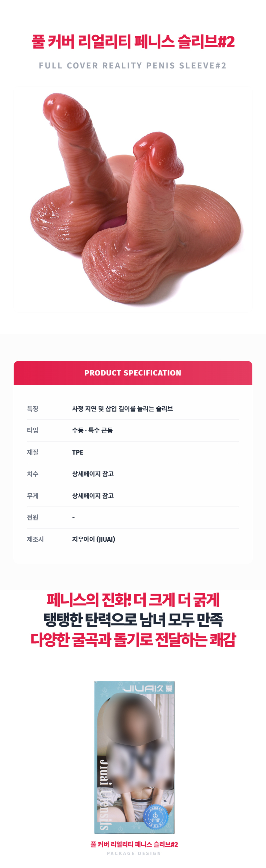Click the 지우아이 (JIUAI) manufacturer value
The width and height of the screenshot is (266, 868).
(93, 539)
